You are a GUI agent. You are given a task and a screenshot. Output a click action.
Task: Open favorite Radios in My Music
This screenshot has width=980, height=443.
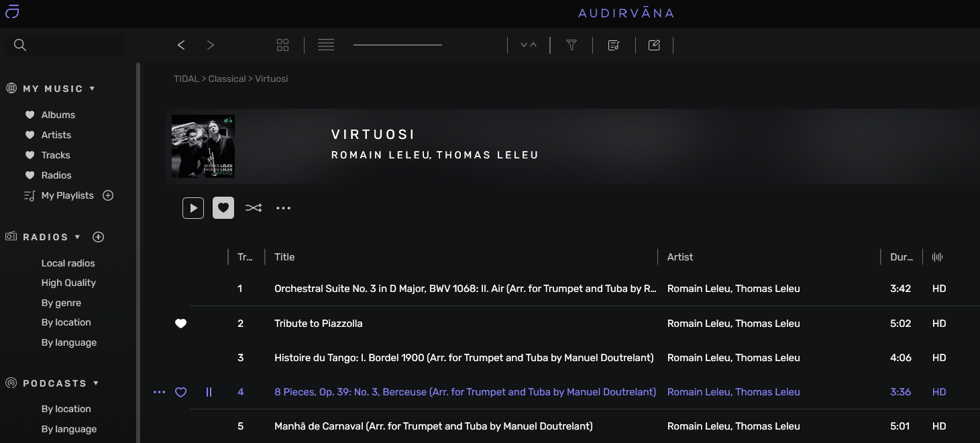56,175
